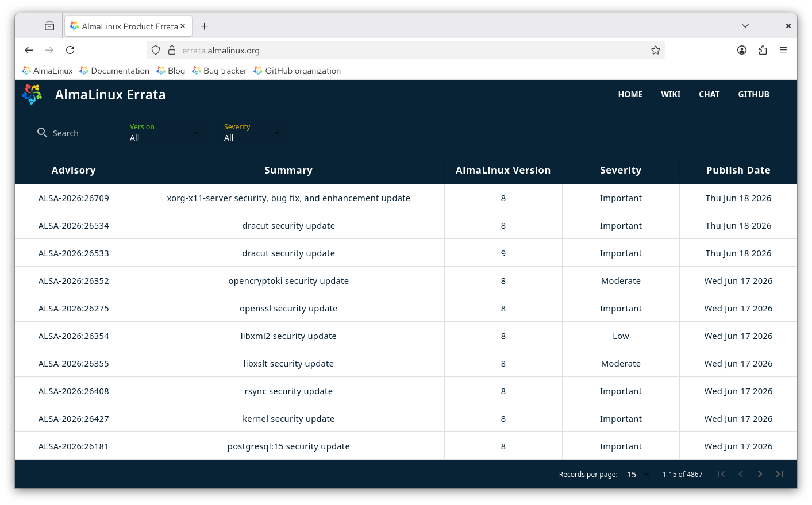This screenshot has height=505, width=812.
Task: Open the Firefox account icon
Action: click(742, 50)
